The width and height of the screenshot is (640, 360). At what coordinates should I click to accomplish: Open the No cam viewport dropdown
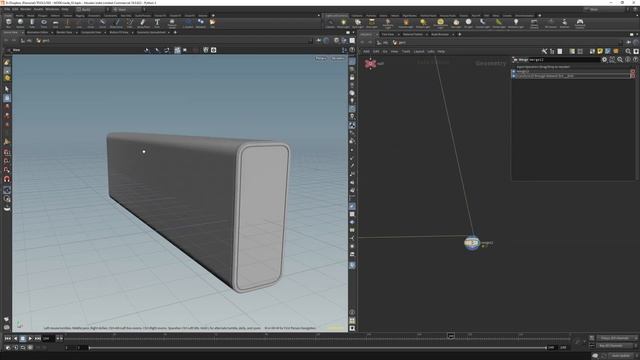coord(338,58)
